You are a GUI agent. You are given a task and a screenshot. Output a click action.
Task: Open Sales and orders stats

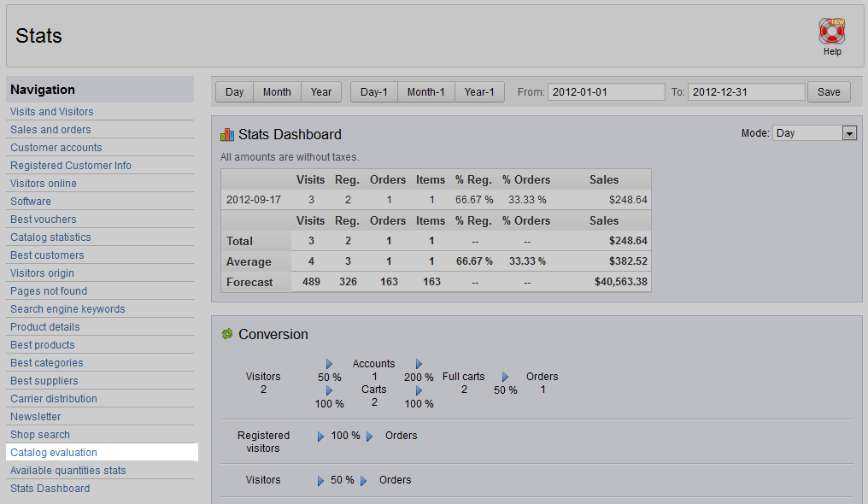coord(50,130)
